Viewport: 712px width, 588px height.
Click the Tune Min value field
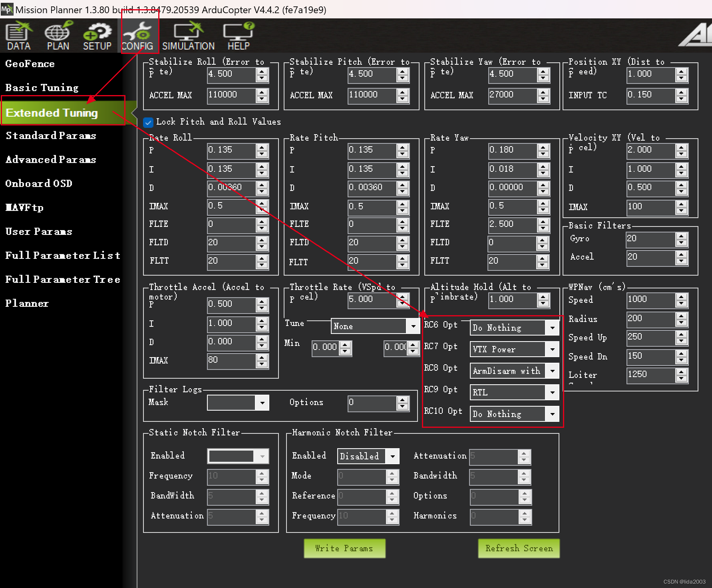tap(325, 348)
